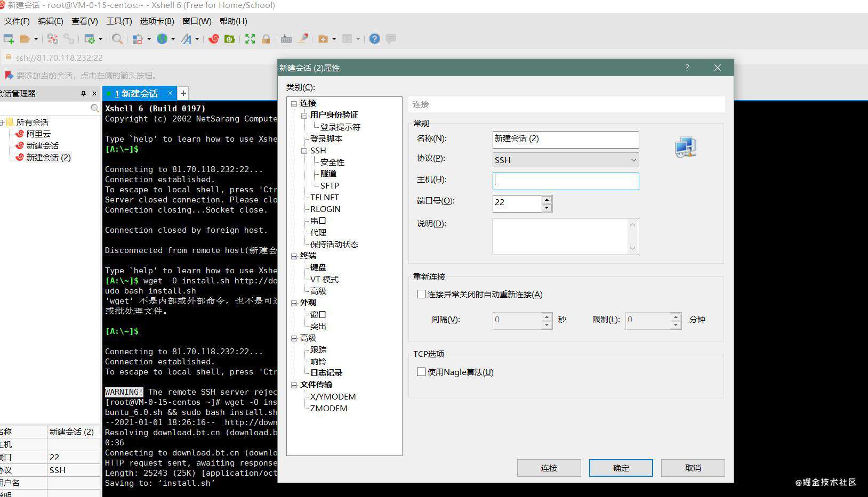Click the 取消 button
The height and width of the screenshot is (497, 868).
[x=693, y=468]
